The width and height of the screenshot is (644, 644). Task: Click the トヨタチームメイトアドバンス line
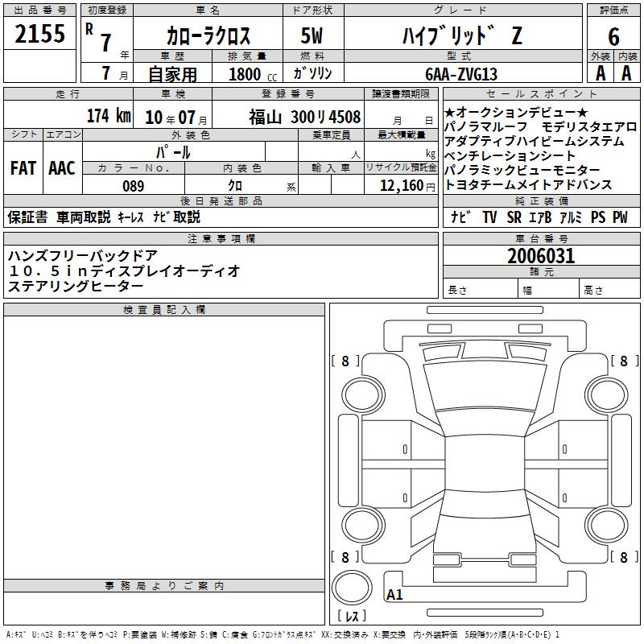tap(528, 184)
